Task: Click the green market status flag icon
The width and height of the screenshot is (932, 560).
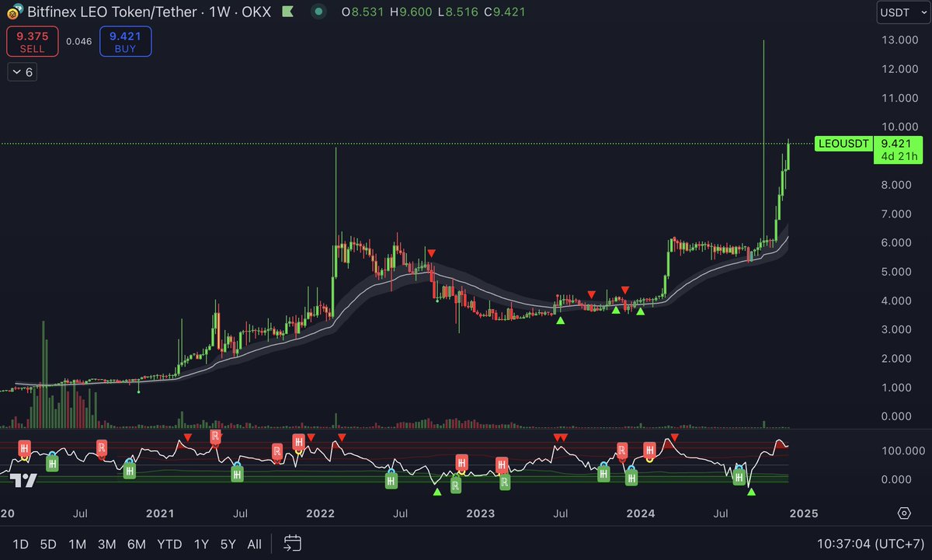Action: tap(287, 12)
